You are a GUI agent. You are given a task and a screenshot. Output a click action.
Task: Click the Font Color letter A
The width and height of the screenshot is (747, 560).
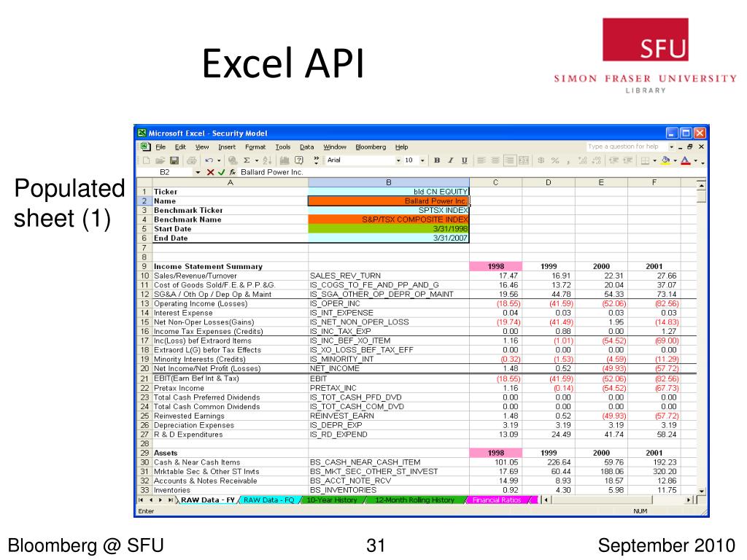(686, 160)
